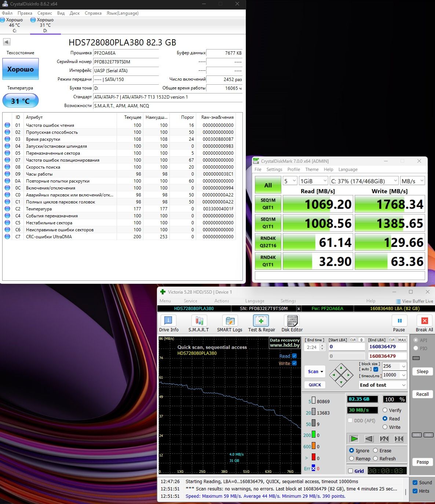
Task: Click the Victoria green cross title icon
Action: 163,292
